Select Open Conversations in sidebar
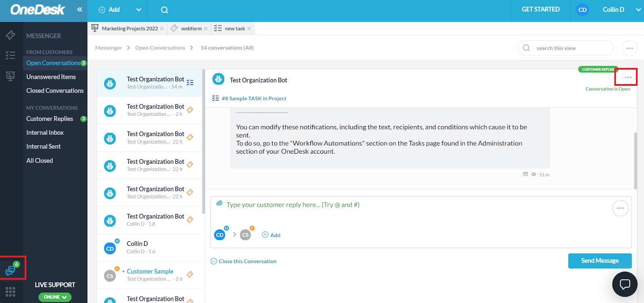The width and height of the screenshot is (644, 303). 53,63
